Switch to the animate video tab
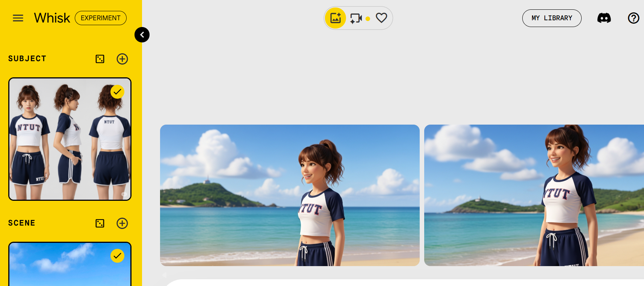644x286 pixels. [356, 18]
